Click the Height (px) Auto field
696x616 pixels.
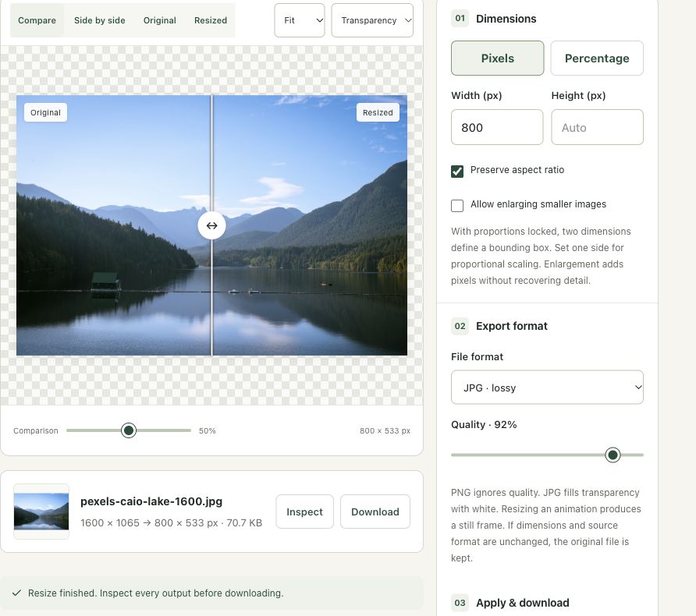597,127
